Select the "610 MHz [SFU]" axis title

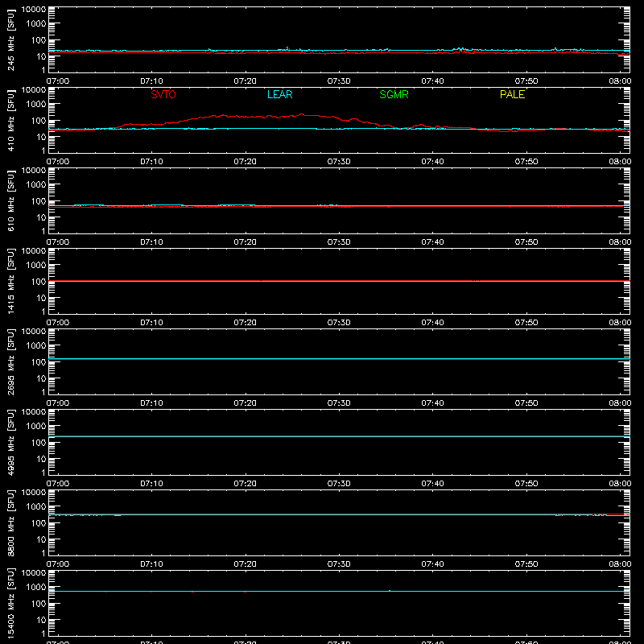[x=10, y=200]
